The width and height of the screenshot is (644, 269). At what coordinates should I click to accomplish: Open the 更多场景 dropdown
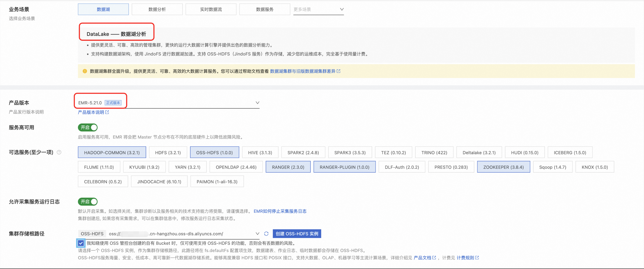(x=318, y=9)
